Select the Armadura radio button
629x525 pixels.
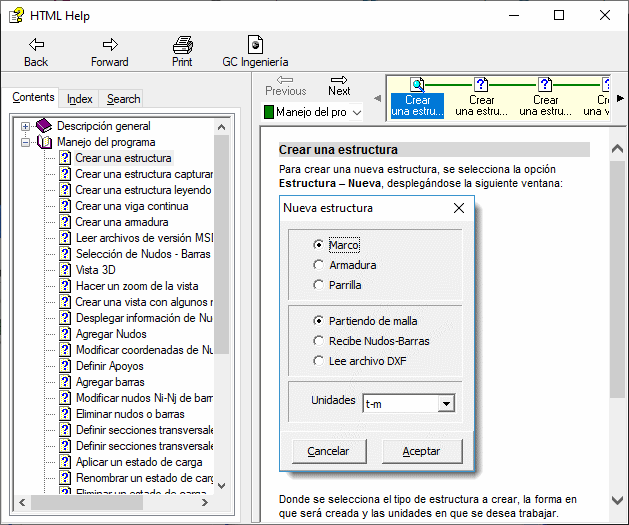click(318, 265)
